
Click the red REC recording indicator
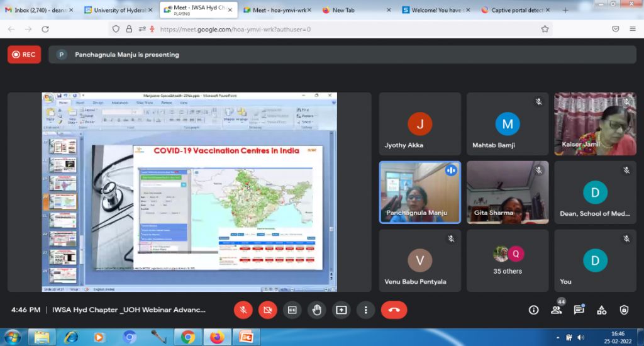coord(24,55)
